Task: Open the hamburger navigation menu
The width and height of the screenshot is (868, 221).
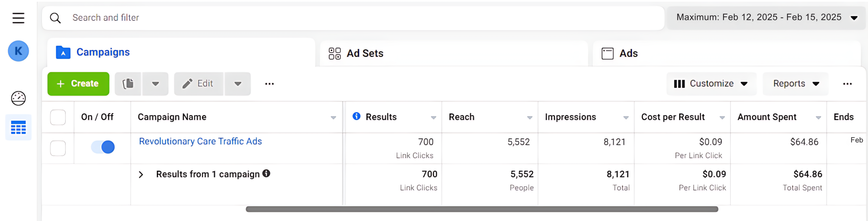Action: point(18,18)
